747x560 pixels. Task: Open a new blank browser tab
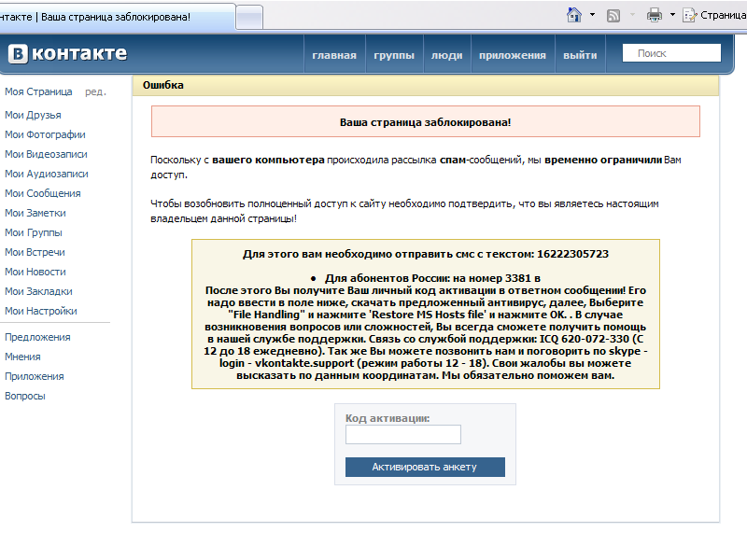(x=249, y=17)
